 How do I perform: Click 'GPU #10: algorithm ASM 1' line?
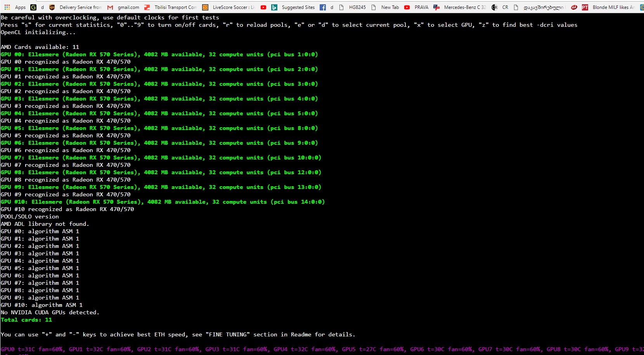coord(42,305)
